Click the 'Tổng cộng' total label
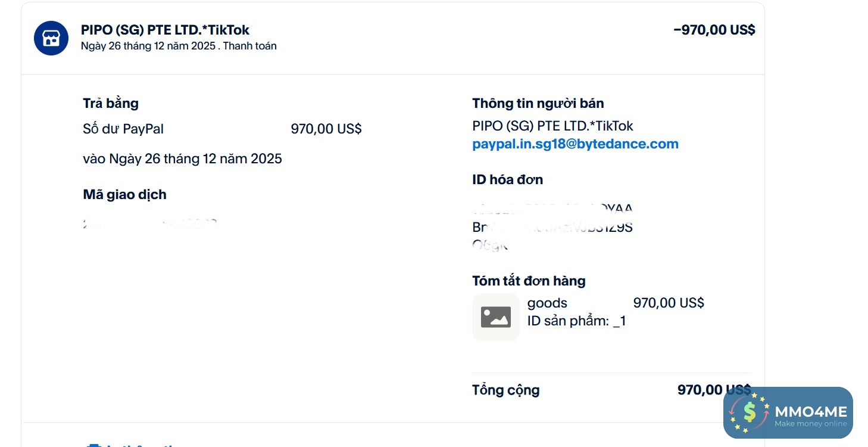This screenshot has height=447, width=868. pyautogui.click(x=505, y=390)
